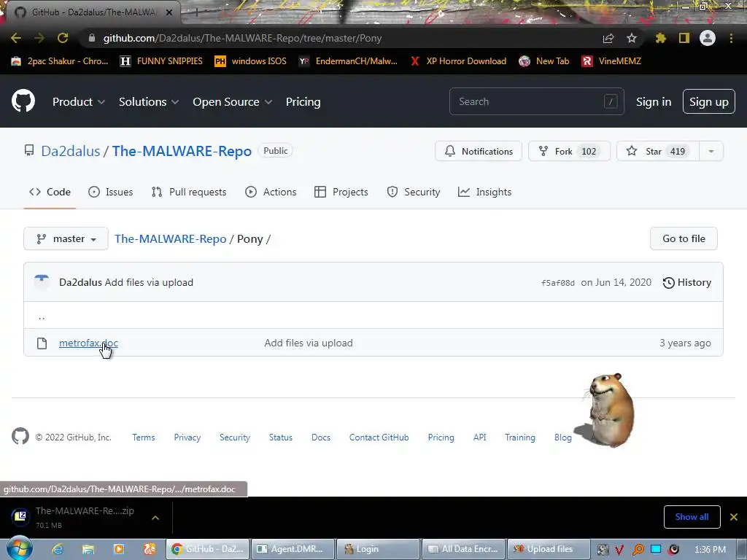
Task: Open Da2dalus user profile link
Action: 71,151
